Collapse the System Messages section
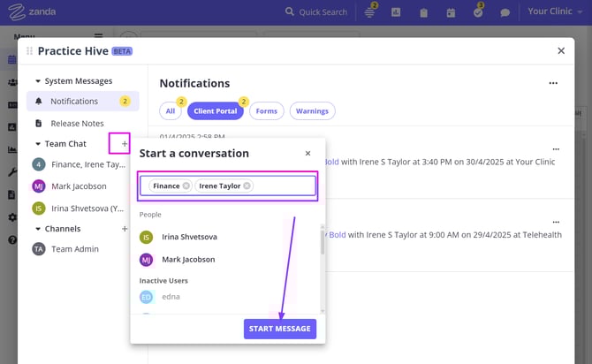 coord(38,81)
